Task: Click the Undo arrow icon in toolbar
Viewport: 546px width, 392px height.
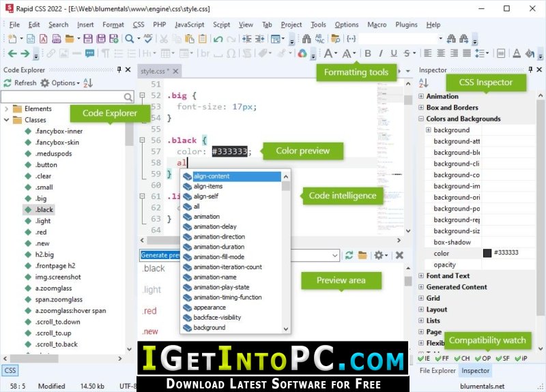Action: pyautogui.click(x=218, y=39)
